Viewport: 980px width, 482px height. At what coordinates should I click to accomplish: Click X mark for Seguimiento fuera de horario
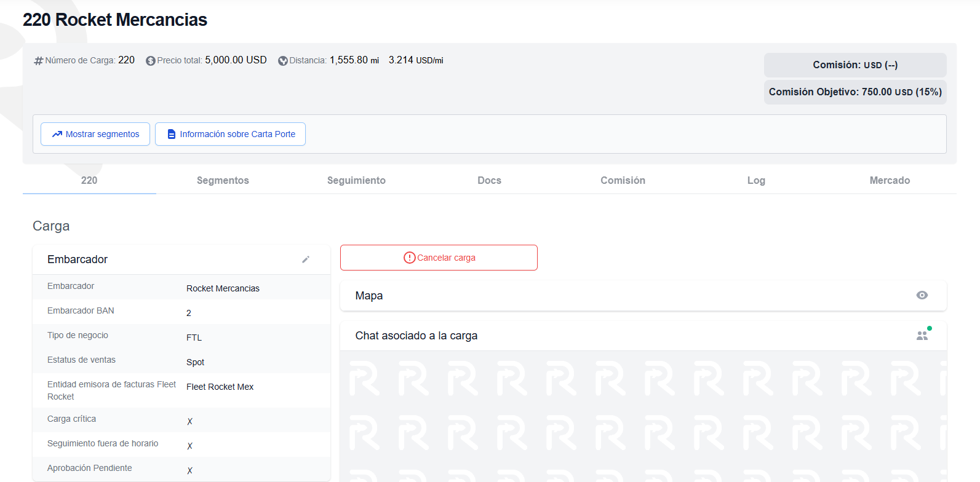tap(189, 446)
